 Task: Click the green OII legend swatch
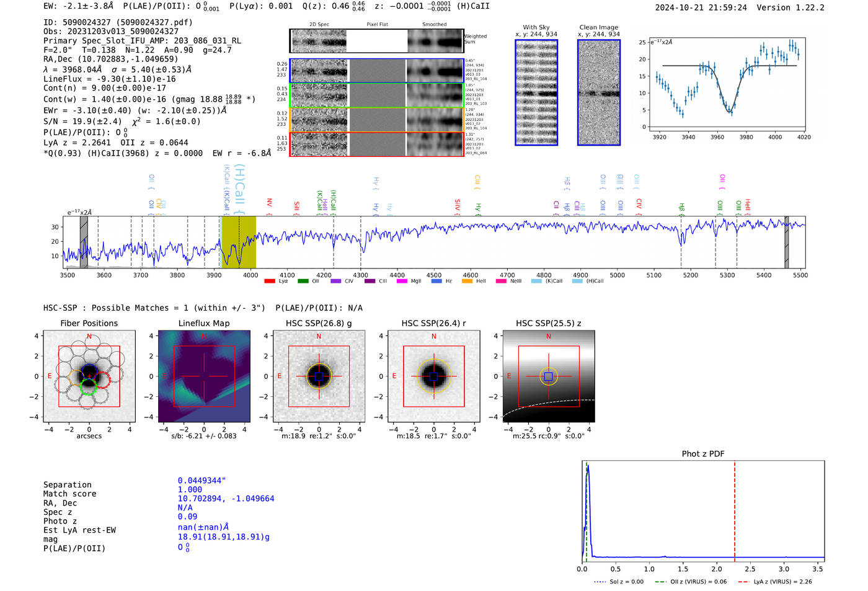tap(303, 281)
